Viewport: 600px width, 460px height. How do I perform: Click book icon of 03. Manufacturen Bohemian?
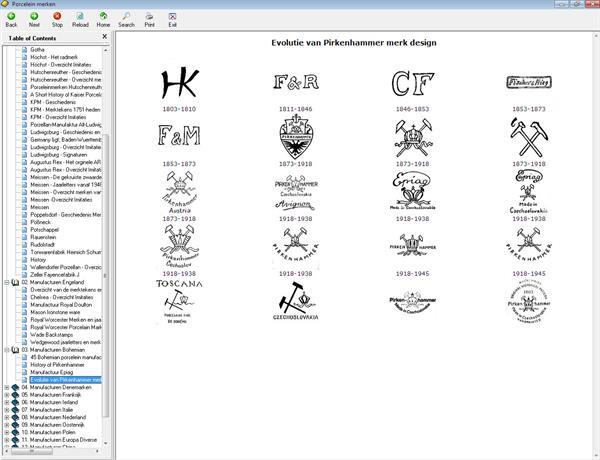click(15, 350)
